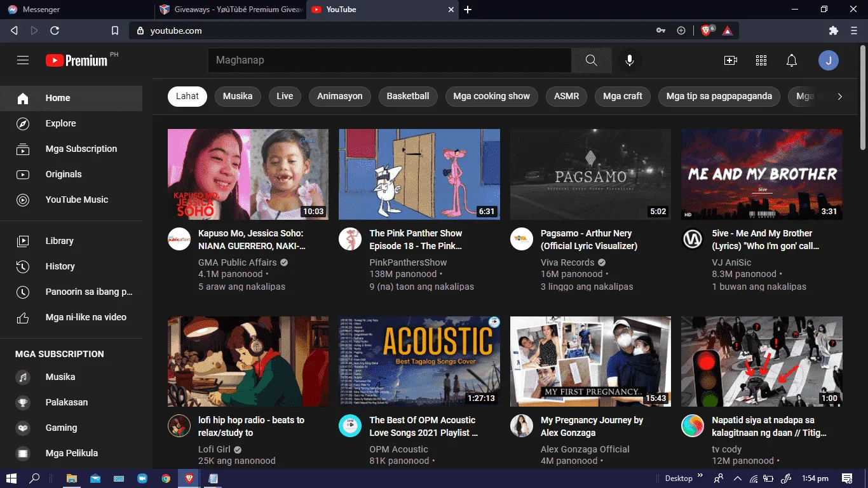
Task: Open the account avatar J menu
Action: 829,60
